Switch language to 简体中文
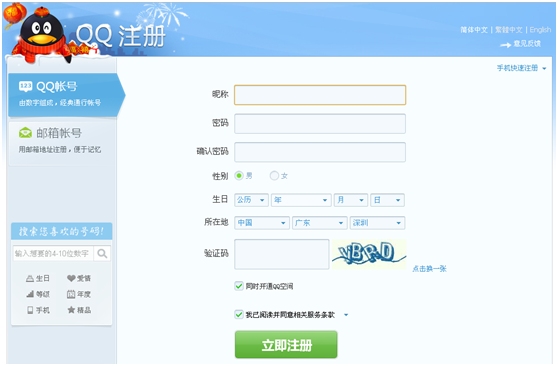The width and height of the screenshot is (558, 366). (474, 30)
